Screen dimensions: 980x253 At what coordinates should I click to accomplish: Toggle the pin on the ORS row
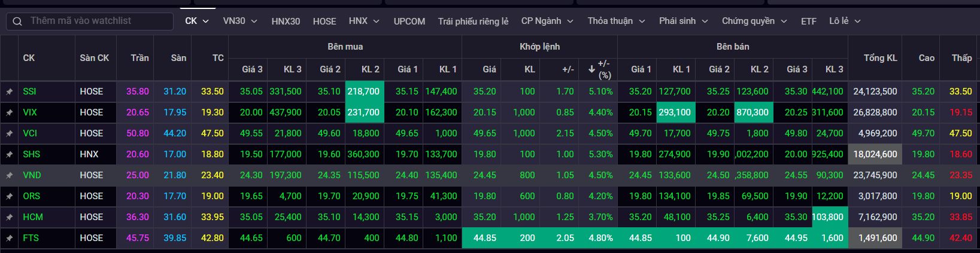10,196
